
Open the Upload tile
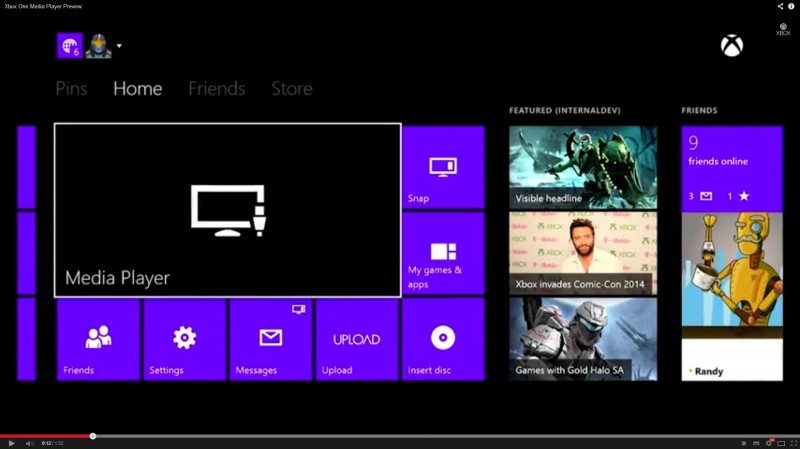pos(357,339)
